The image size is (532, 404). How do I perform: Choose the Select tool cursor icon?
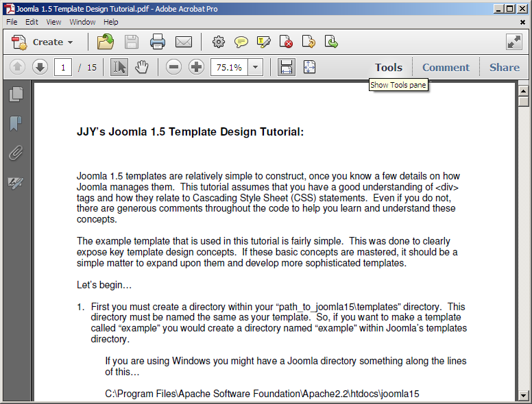coord(119,67)
